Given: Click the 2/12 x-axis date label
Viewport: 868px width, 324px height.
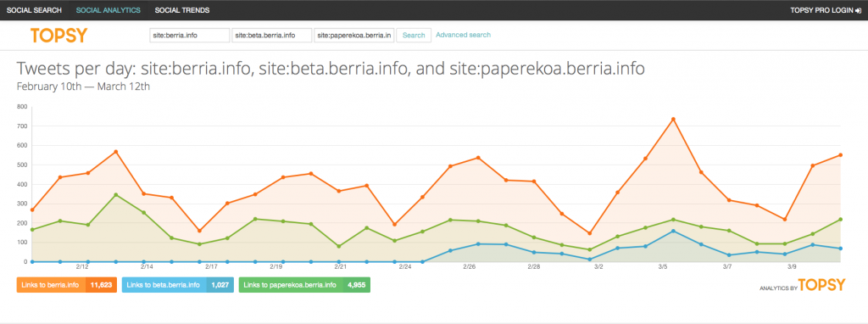Looking at the screenshot, I should click(x=82, y=267).
